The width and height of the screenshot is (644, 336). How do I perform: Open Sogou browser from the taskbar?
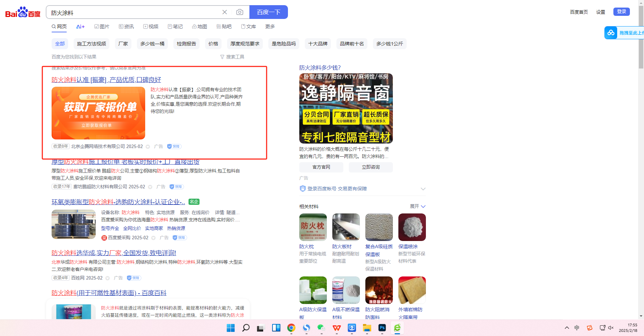click(306, 328)
